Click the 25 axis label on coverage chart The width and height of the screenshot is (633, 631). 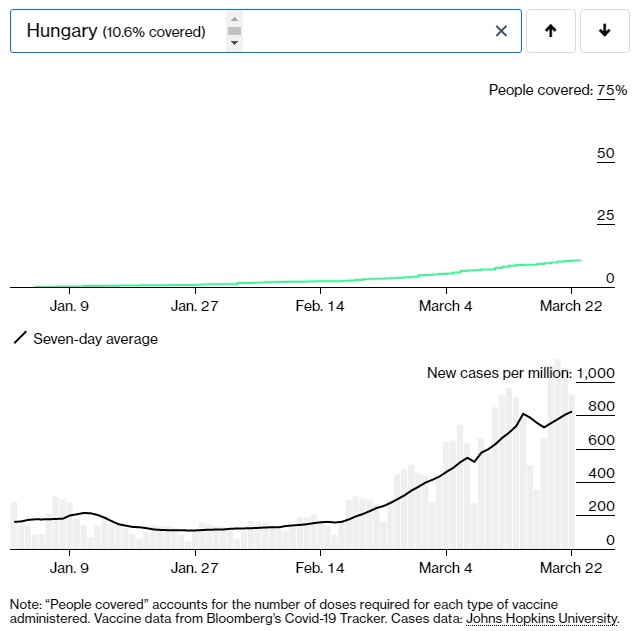pos(605,216)
